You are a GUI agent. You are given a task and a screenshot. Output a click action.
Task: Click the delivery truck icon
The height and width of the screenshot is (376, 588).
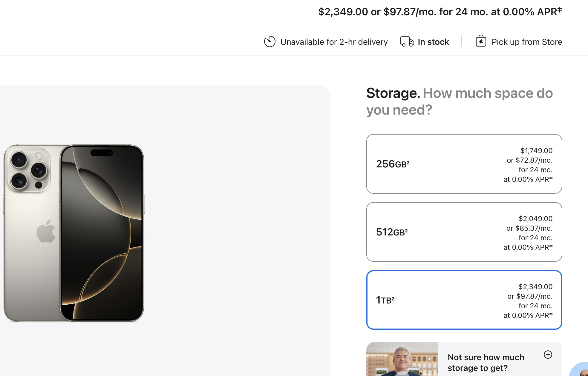(x=407, y=41)
